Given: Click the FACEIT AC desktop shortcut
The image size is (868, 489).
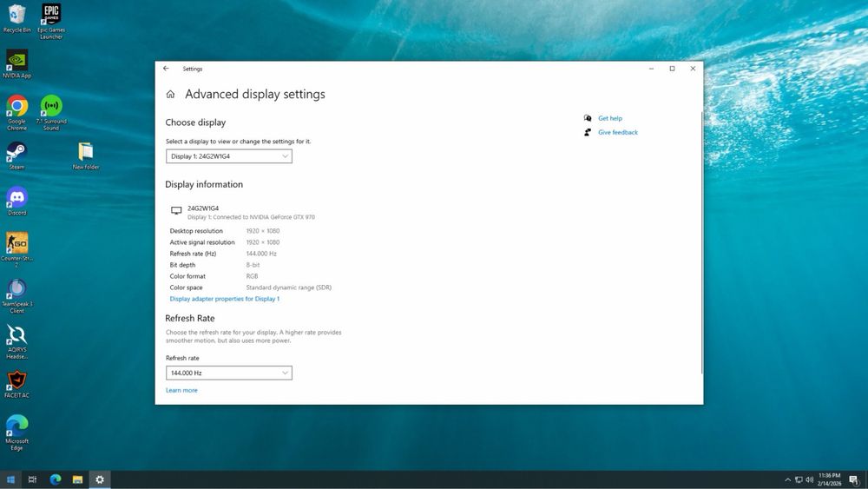Looking at the screenshot, I should (x=17, y=384).
